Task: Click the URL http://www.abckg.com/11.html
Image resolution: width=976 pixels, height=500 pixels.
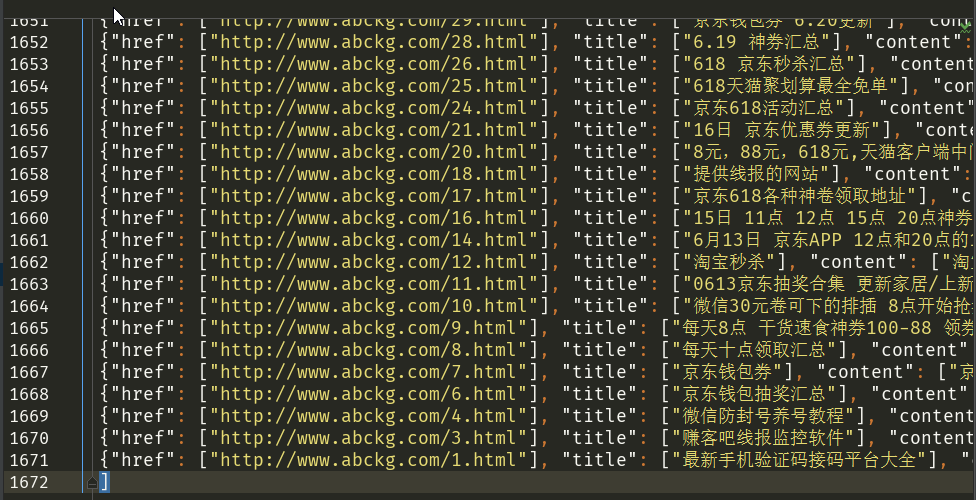Action: click(x=374, y=284)
